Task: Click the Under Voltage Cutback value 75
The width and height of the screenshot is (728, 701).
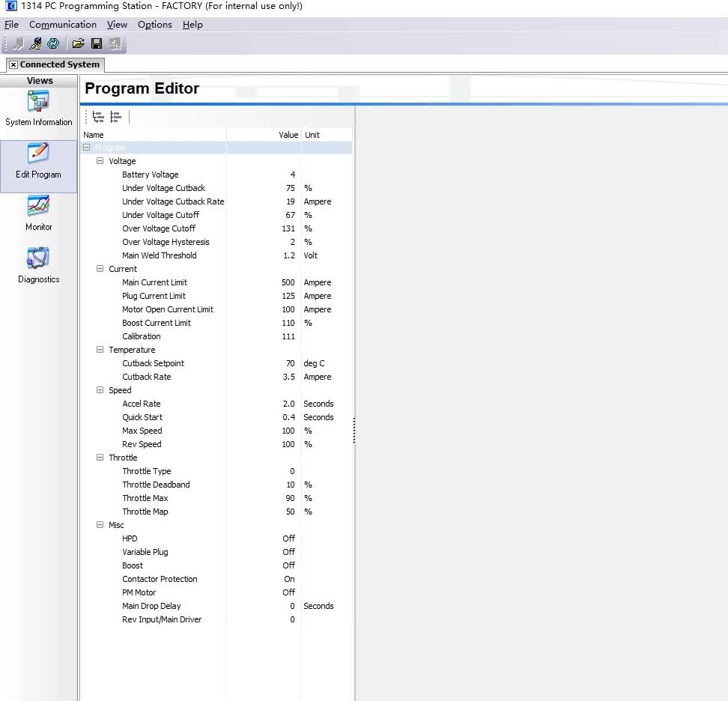Action: click(290, 188)
